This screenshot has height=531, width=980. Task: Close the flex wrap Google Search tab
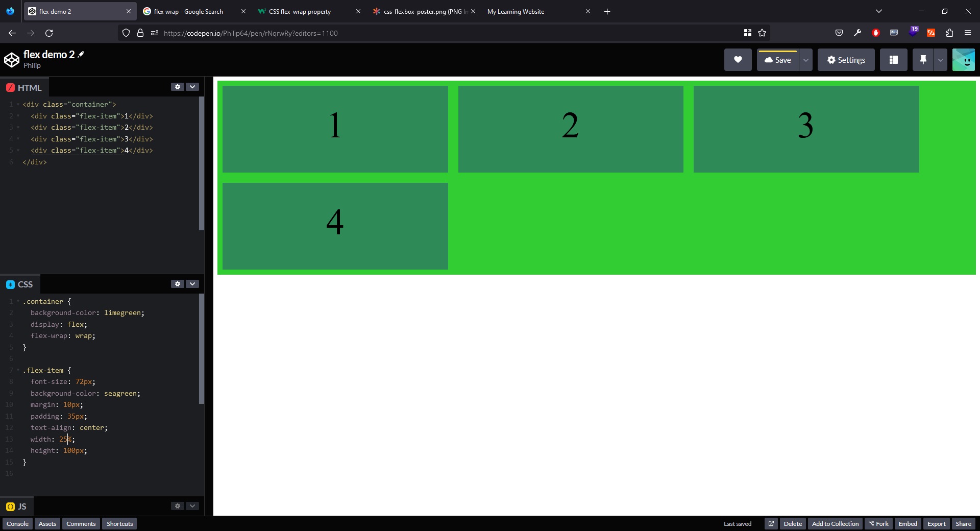(243, 11)
